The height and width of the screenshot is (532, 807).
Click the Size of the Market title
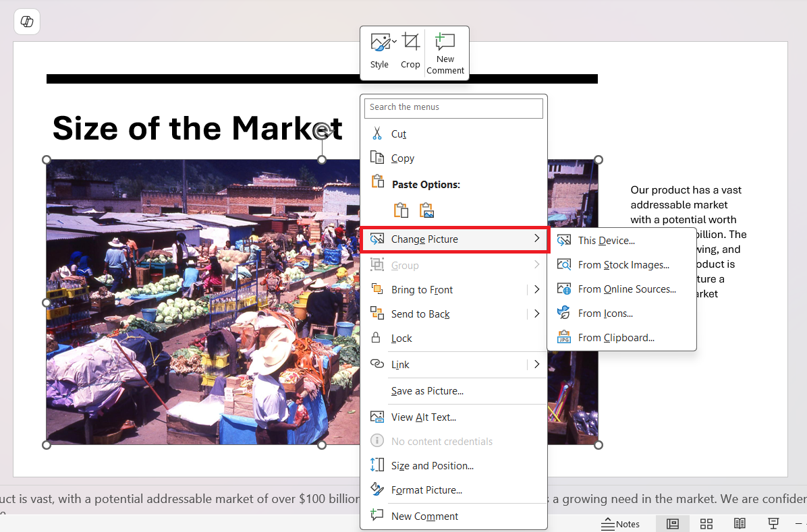(x=197, y=127)
